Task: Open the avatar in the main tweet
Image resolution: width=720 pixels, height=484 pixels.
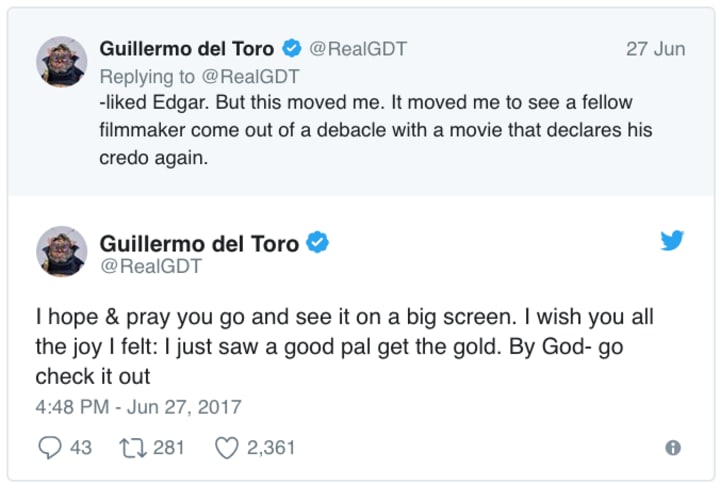Action: point(62,251)
